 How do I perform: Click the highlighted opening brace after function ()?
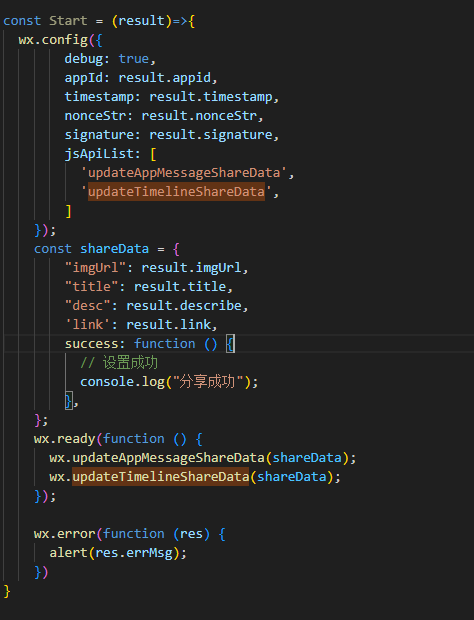[x=230, y=344]
